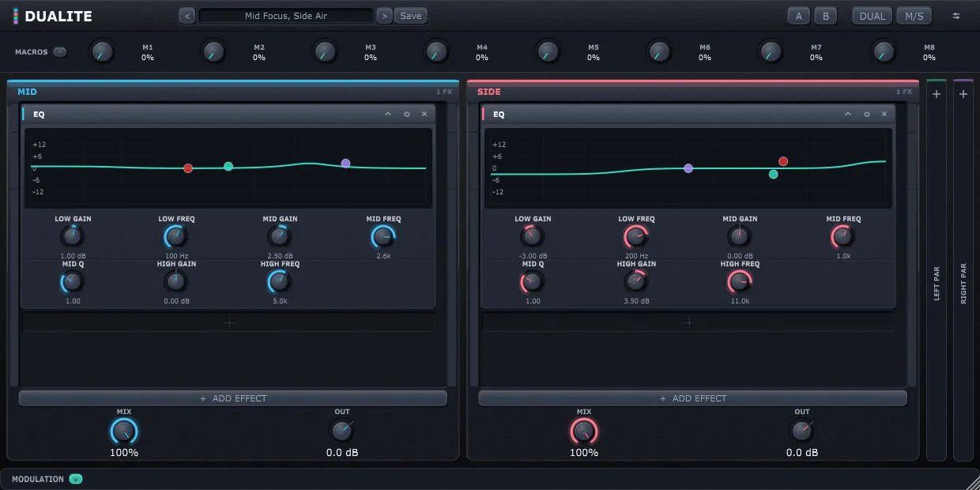
Task: Collapse the MID EQ module
Action: [388, 114]
